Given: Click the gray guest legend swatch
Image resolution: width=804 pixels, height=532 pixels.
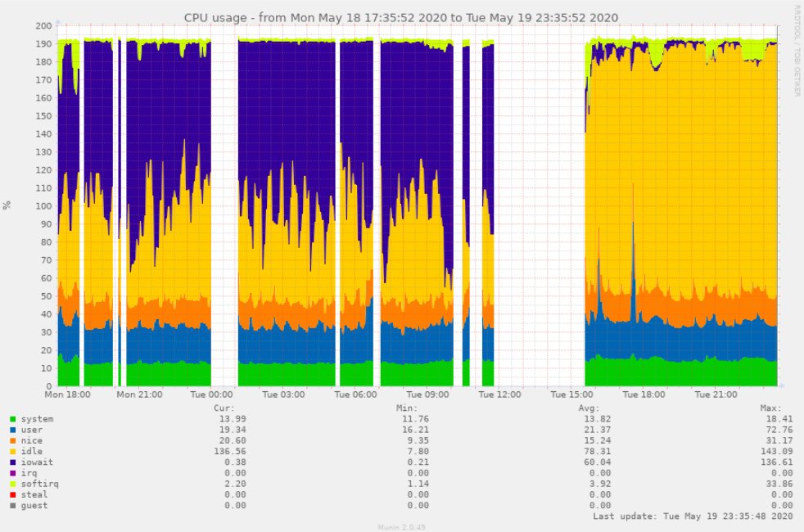Looking at the screenshot, I should click(x=13, y=505).
